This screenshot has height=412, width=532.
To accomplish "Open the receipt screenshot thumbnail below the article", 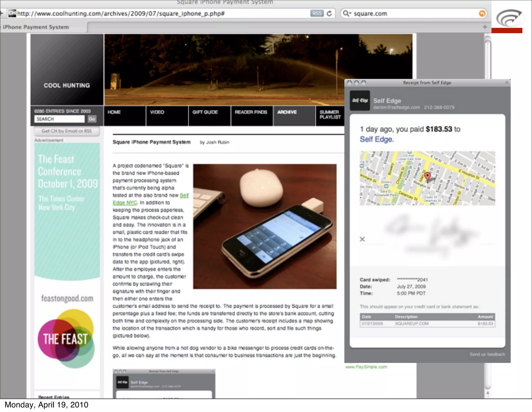I will point(164,384).
